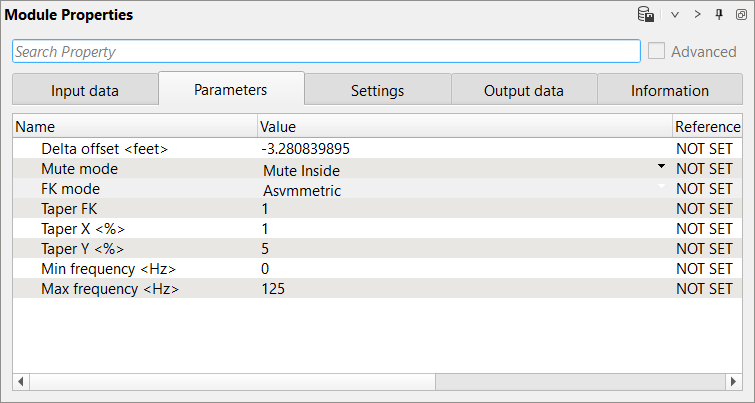The width and height of the screenshot is (755, 403).
Task: Open the Mute mode dropdown
Action: tap(661, 168)
